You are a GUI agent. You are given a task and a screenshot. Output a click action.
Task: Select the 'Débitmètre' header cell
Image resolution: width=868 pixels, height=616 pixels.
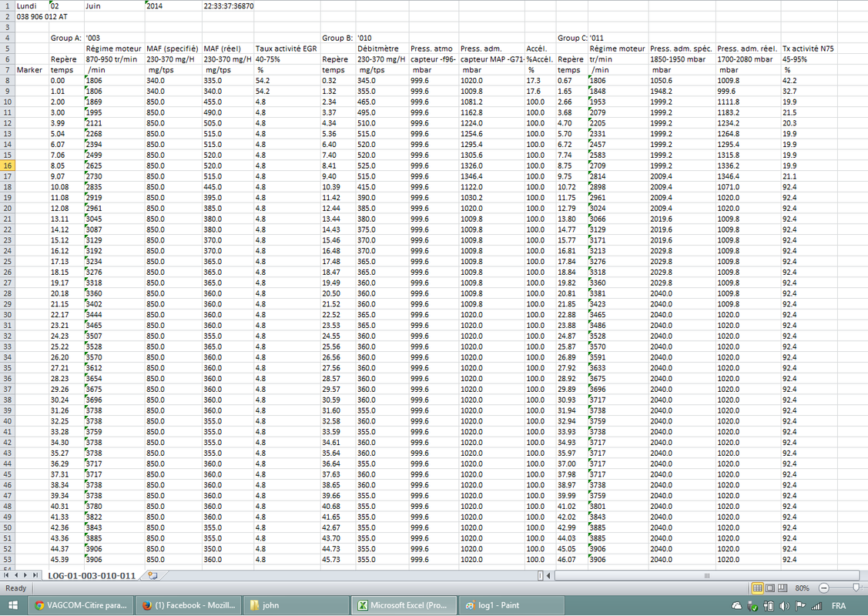[382, 49]
